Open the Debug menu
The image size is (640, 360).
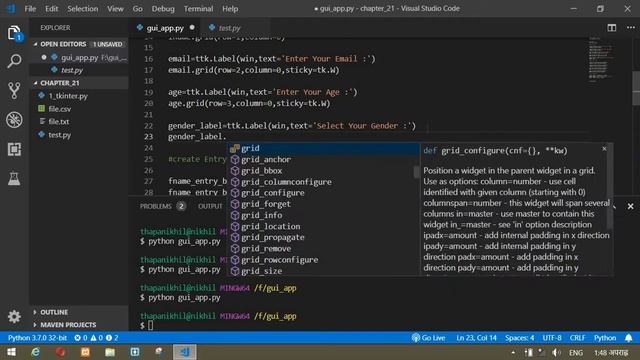click(x=163, y=9)
